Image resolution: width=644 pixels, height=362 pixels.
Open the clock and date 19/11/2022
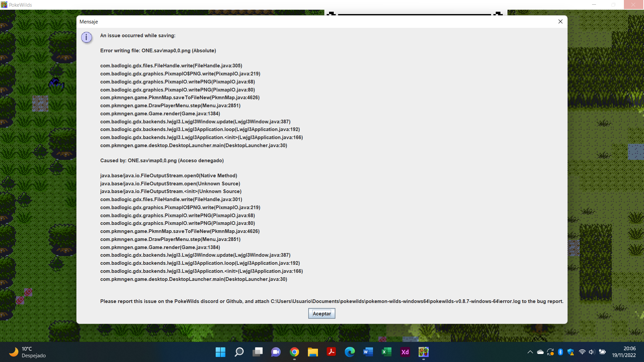[x=624, y=352]
